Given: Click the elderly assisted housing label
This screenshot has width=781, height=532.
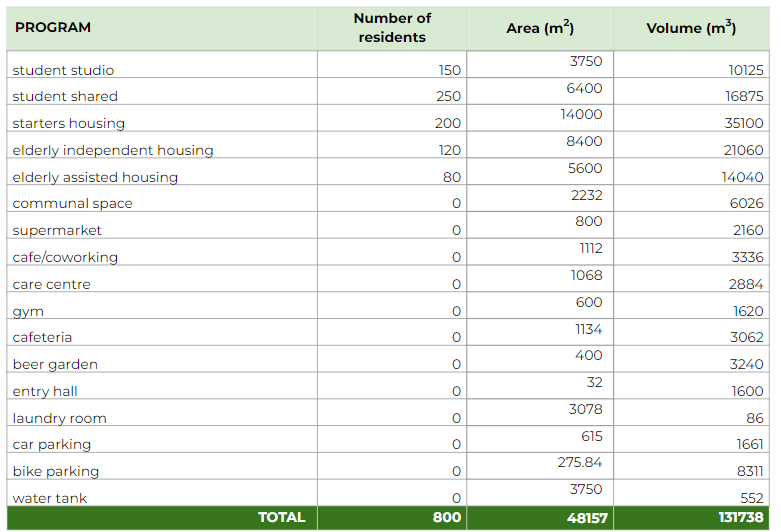Looking at the screenshot, I should pyautogui.click(x=95, y=177).
